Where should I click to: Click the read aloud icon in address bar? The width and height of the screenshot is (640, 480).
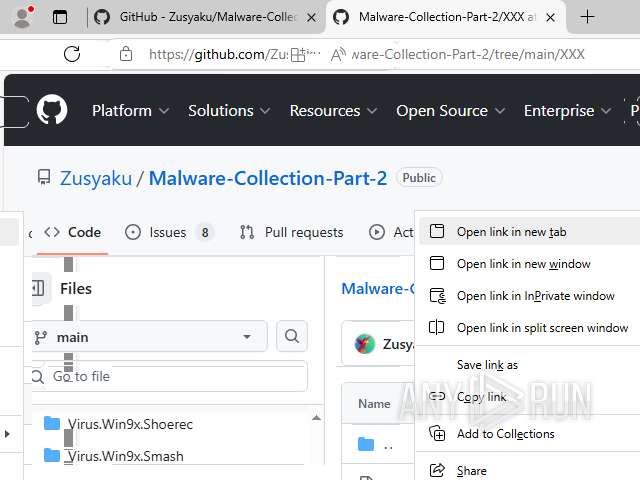click(338, 54)
